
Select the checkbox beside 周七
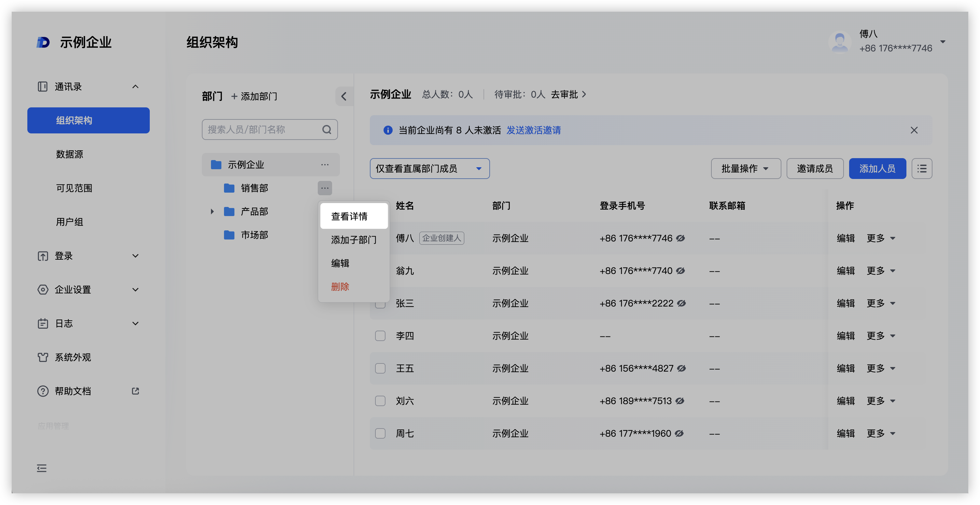[380, 433]
